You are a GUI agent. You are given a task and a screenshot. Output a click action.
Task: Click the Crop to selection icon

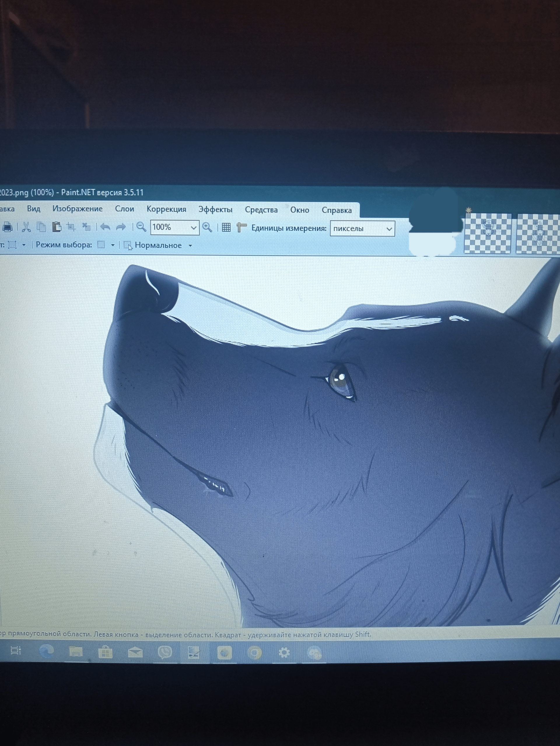tap(71, 227)
